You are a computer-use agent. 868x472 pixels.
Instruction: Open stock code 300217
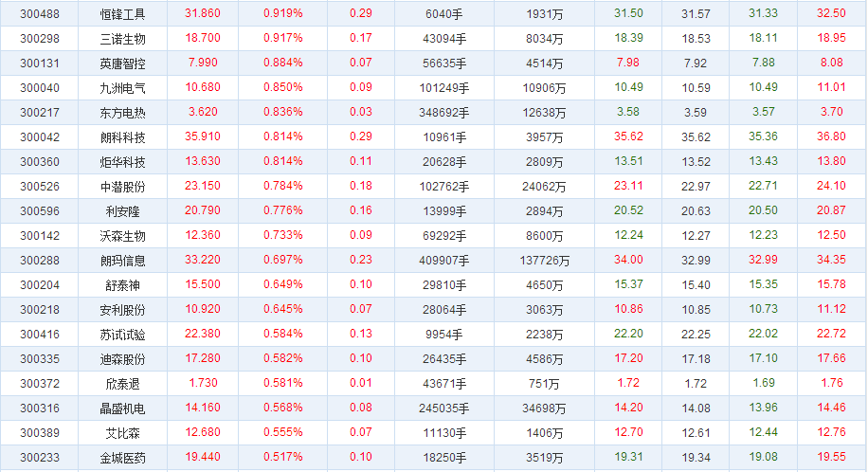(39, 113)
